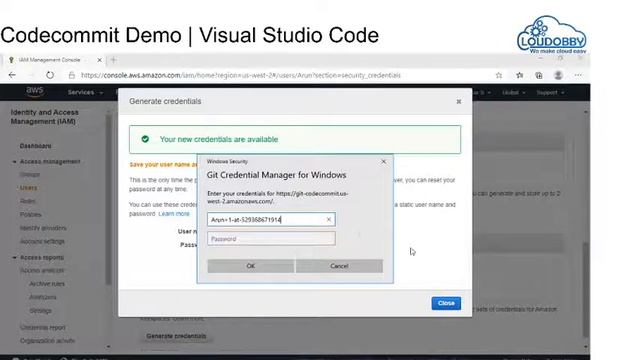Open the Support dropdown menu
This screenshot has width=640, height=360.
click(550, 93)
